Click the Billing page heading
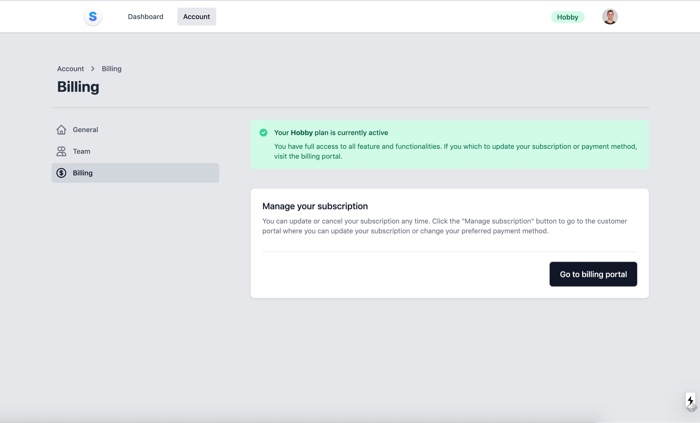This screenshot has height=423, width=700. [78, 87]
